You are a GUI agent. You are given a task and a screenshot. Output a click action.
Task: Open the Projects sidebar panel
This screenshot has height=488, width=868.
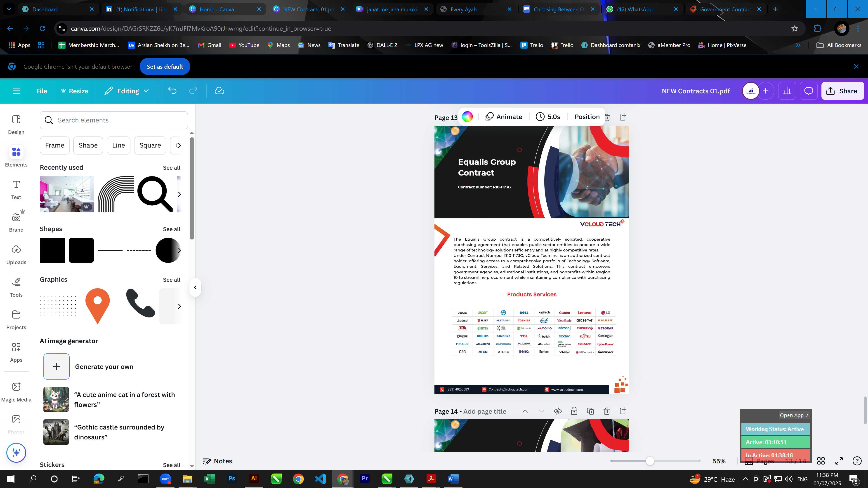[16, 320]
